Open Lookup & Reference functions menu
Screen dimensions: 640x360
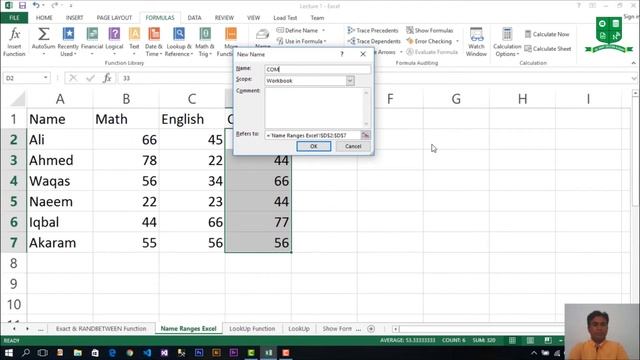point(179,42)
